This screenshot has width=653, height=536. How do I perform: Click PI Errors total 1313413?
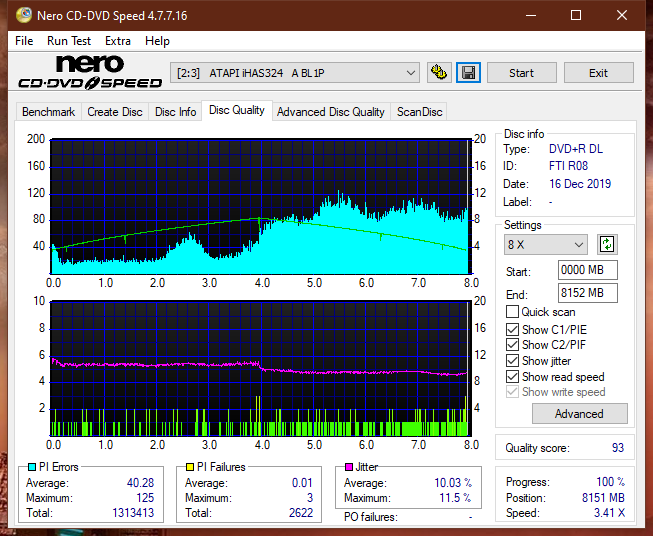point(133,513)
